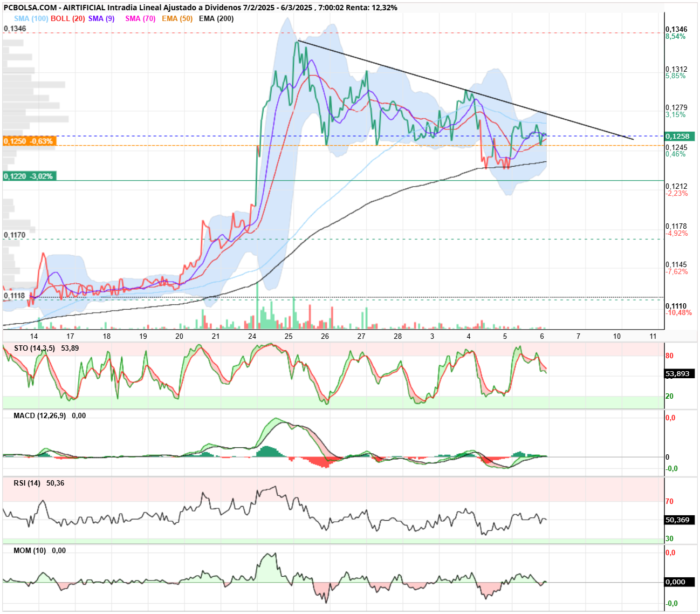
Task: Click the SMA (100) legend label
Action: pyautogui.click(x=31, y=18)
